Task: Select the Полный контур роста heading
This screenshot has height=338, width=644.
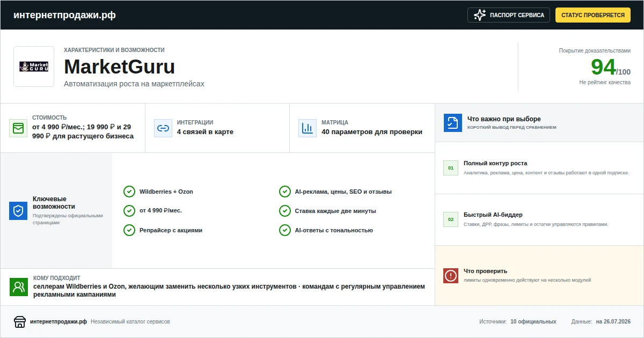Action: [495, 163]
